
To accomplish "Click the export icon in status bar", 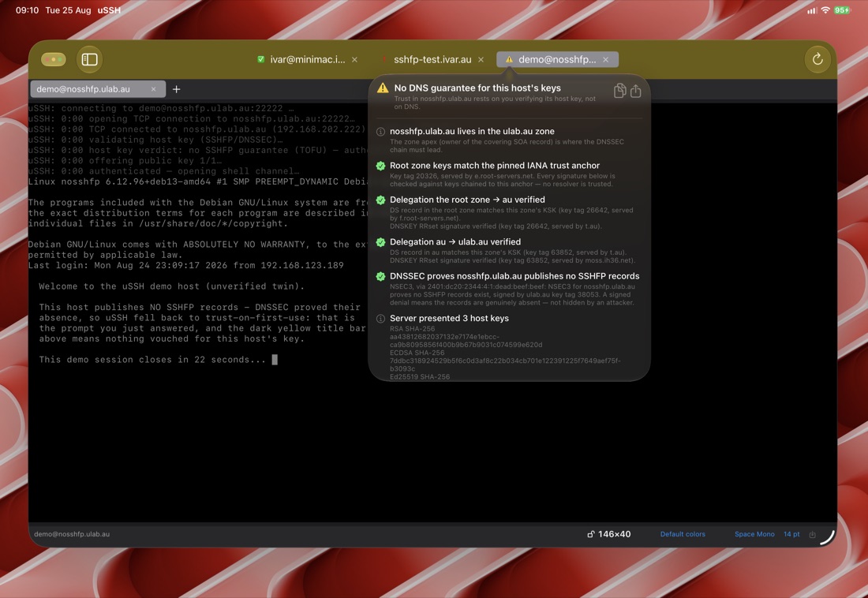I will [812, 534].
